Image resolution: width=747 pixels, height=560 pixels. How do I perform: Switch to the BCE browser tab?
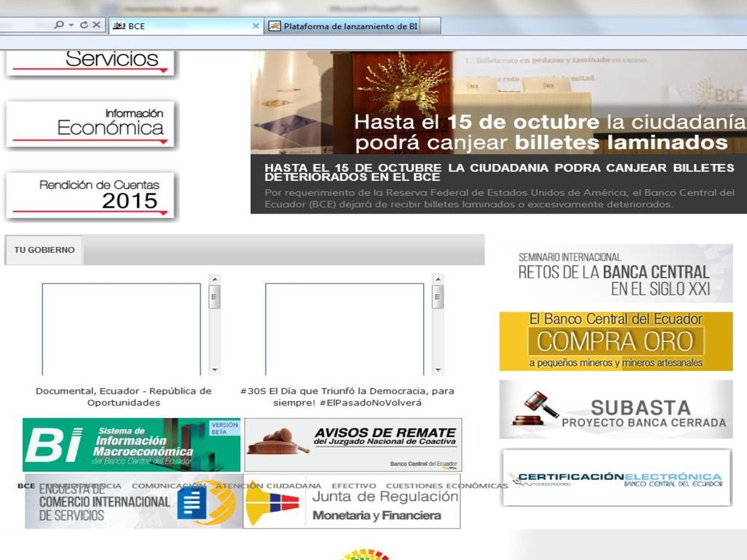pos(186,26)
